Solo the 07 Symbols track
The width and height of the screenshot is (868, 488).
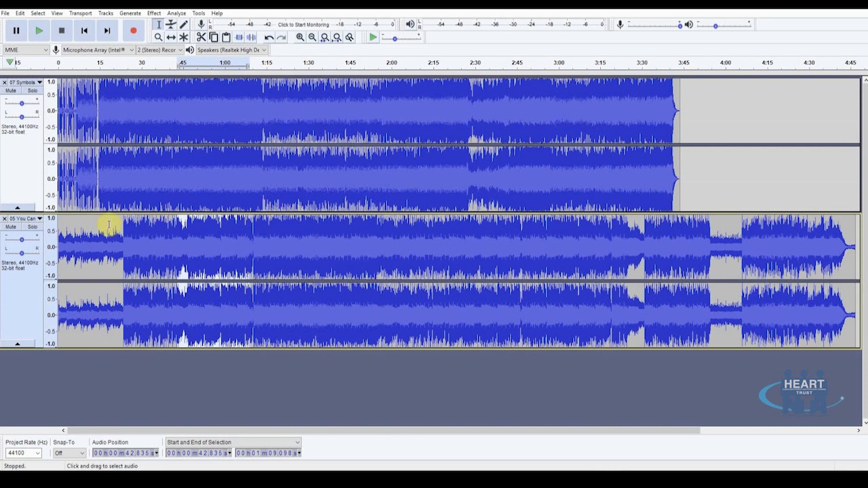[x=32, y=91]
